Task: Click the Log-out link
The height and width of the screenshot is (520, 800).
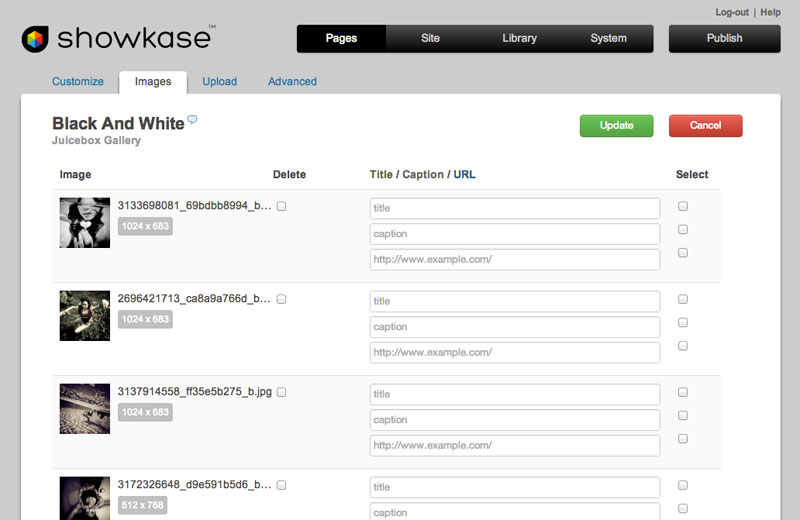Action: click(732, 12)
